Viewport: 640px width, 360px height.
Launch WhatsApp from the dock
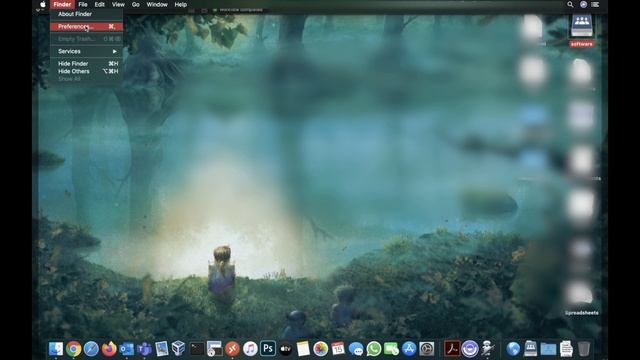tap(373, 349)
